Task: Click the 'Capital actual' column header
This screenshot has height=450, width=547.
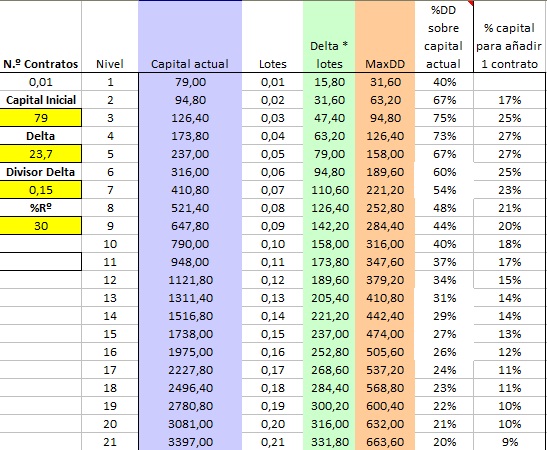Action: pos(190,36)
